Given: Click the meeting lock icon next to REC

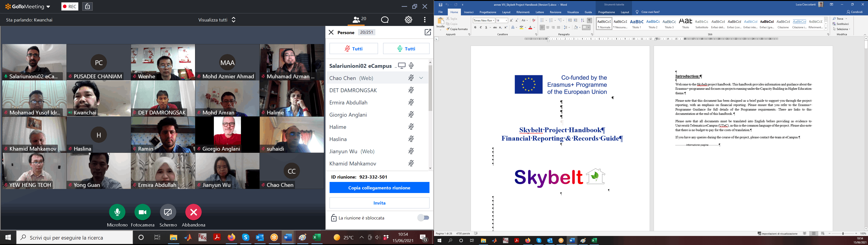Looking at the screenshot, I should 87,6.
